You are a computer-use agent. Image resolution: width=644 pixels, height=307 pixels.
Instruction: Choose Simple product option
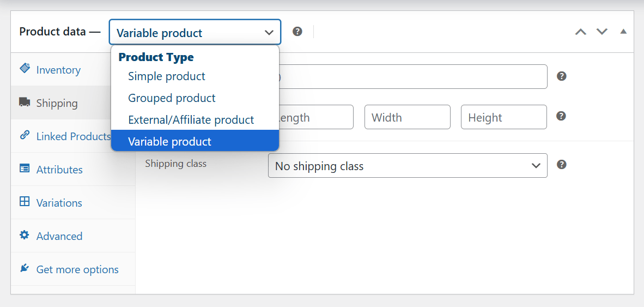coord(195,76)
